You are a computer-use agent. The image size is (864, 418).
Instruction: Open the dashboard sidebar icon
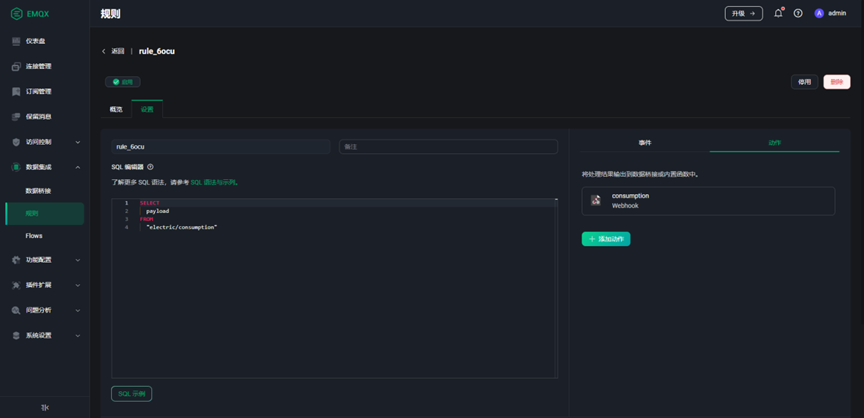click(x=17, y=41)
